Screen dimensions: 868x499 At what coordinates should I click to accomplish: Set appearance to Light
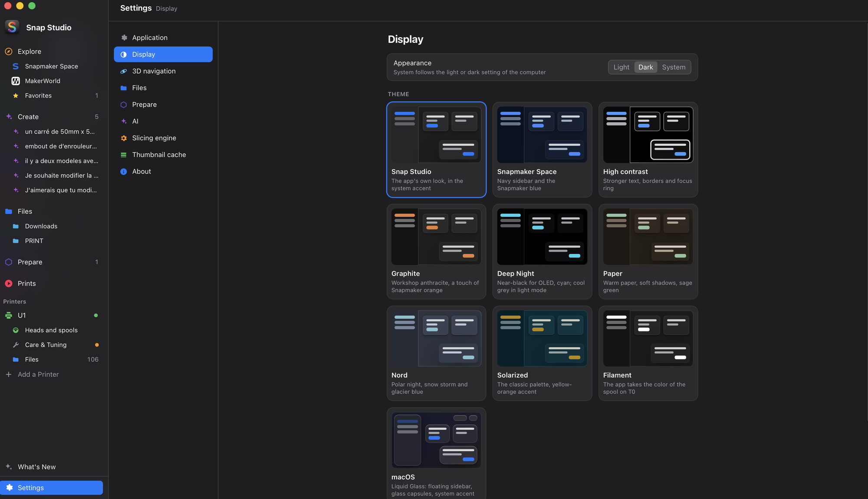621,67
